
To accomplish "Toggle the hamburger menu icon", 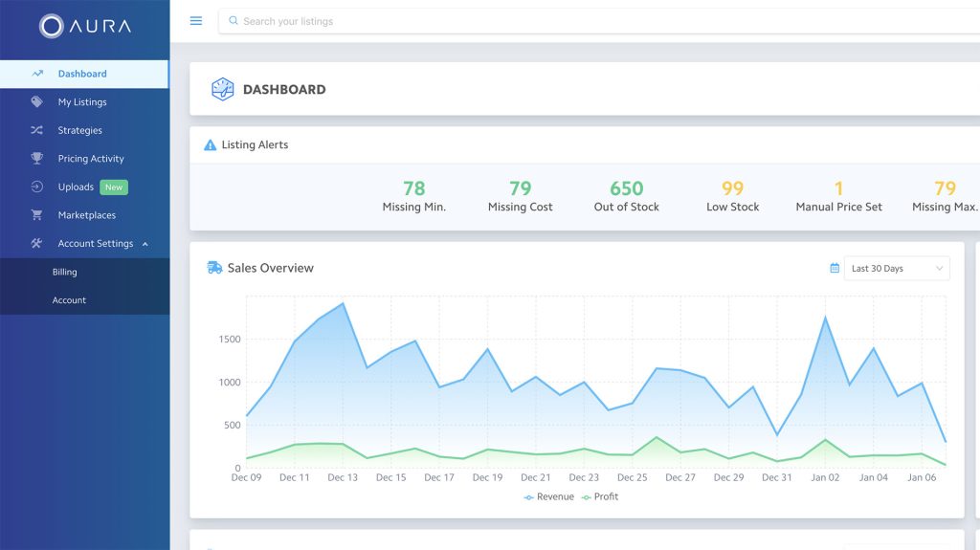I will click(x=195, y=21).
